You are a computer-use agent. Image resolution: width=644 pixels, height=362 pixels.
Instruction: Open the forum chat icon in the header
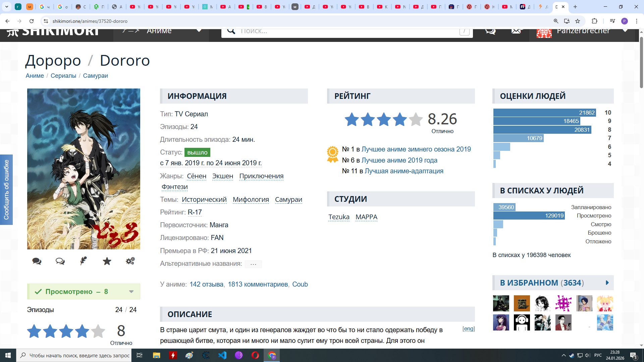pyautogui.click(x=490, y=31)
